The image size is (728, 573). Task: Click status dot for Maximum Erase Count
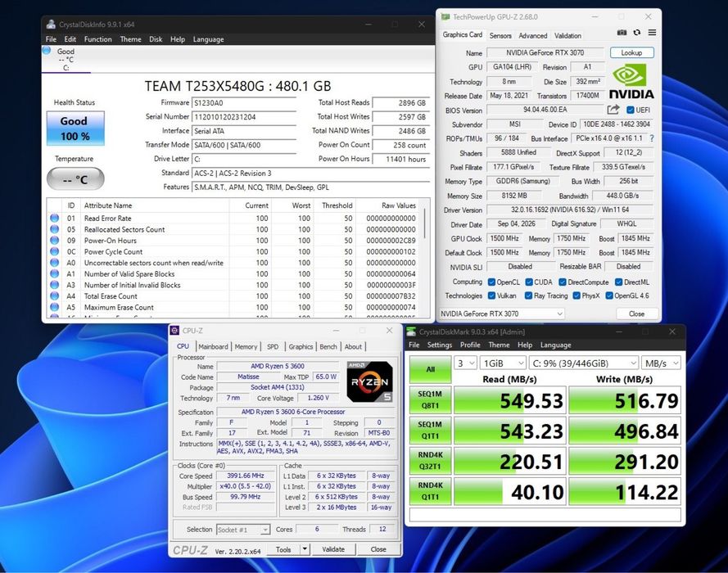pos(54,307)
